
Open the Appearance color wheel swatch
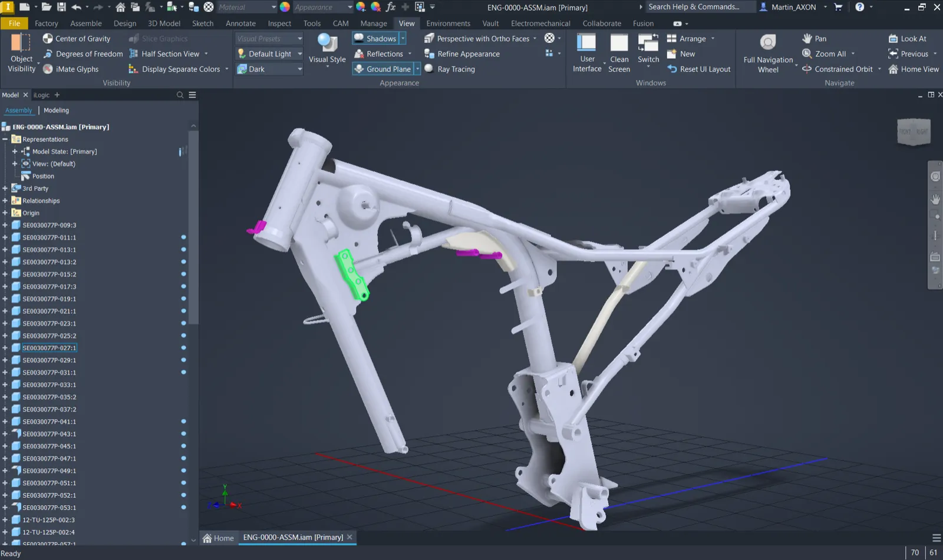click(x=285, y=7)
